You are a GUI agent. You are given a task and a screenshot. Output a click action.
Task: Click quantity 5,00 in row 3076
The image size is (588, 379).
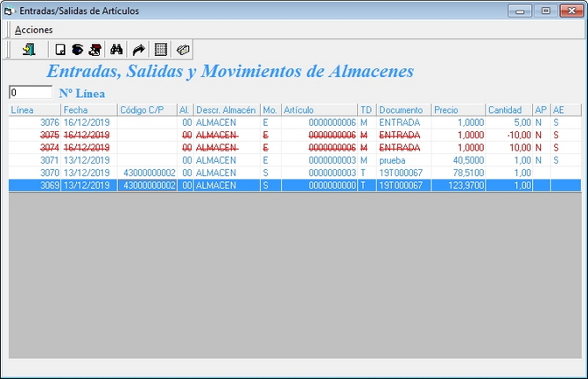[x=509, y=123]
